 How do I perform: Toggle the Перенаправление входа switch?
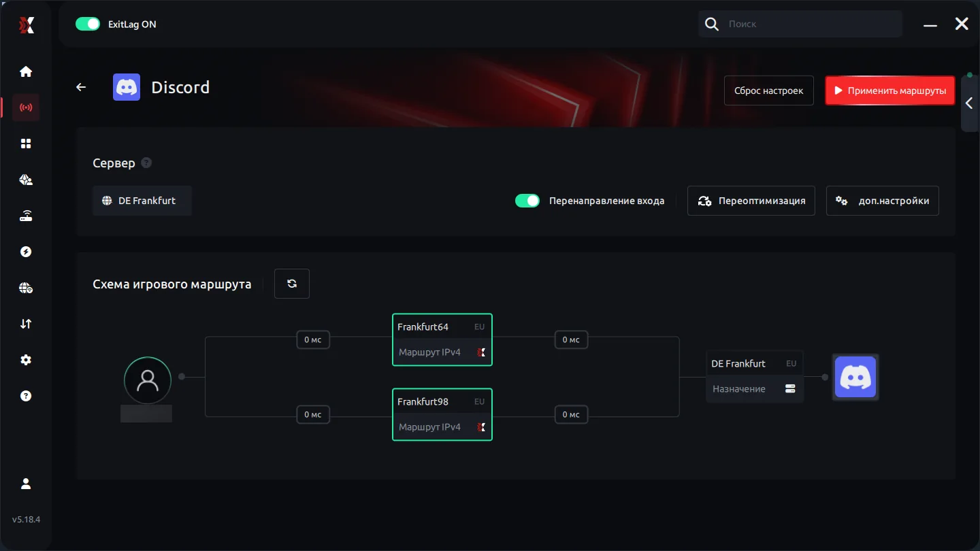click(527, 201)
